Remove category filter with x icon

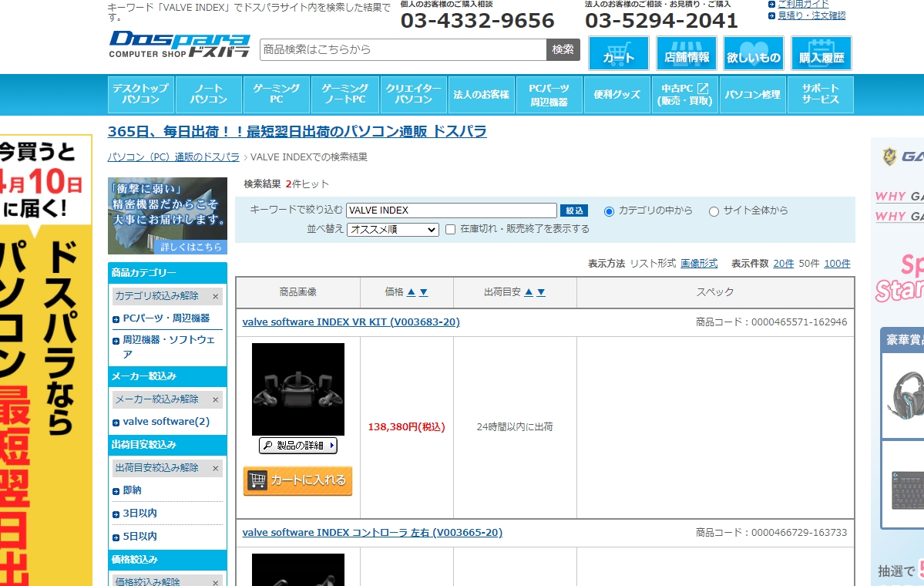point(215,297)
